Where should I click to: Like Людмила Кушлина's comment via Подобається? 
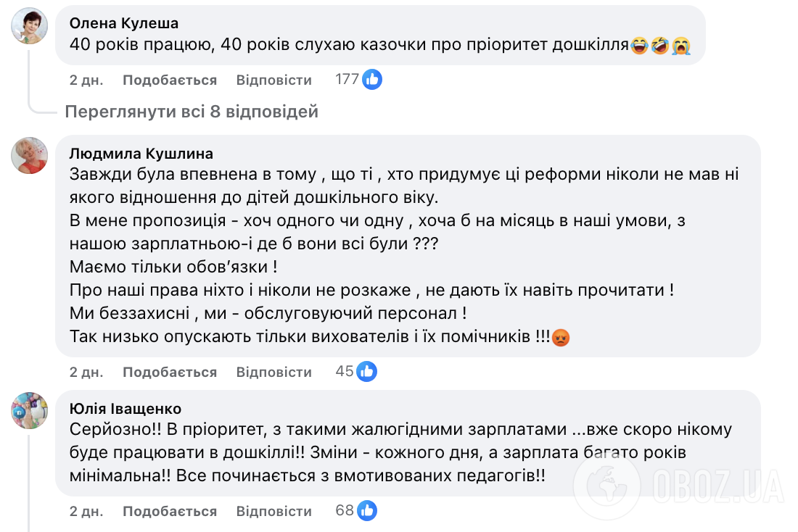pos(169,371)
